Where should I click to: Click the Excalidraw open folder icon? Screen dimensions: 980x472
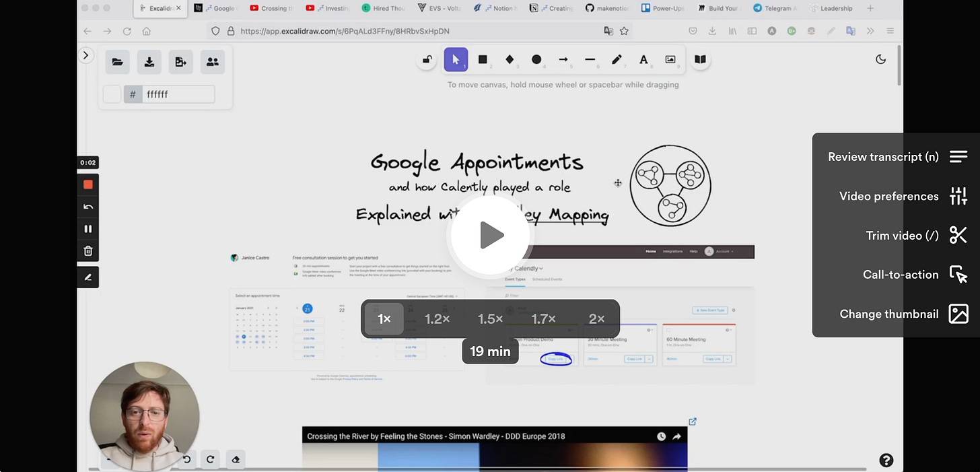pos(117,62)
